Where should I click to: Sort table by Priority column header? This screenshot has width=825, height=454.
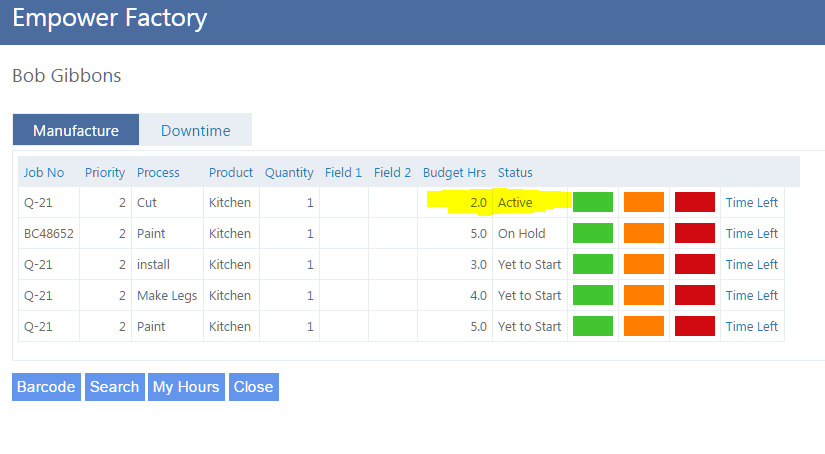(105, 172)
